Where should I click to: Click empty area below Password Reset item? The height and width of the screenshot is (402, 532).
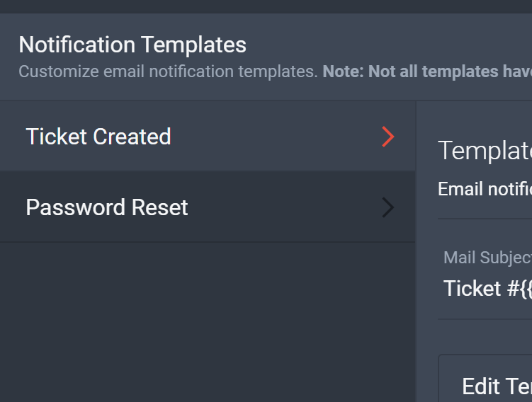click(208, 322)
